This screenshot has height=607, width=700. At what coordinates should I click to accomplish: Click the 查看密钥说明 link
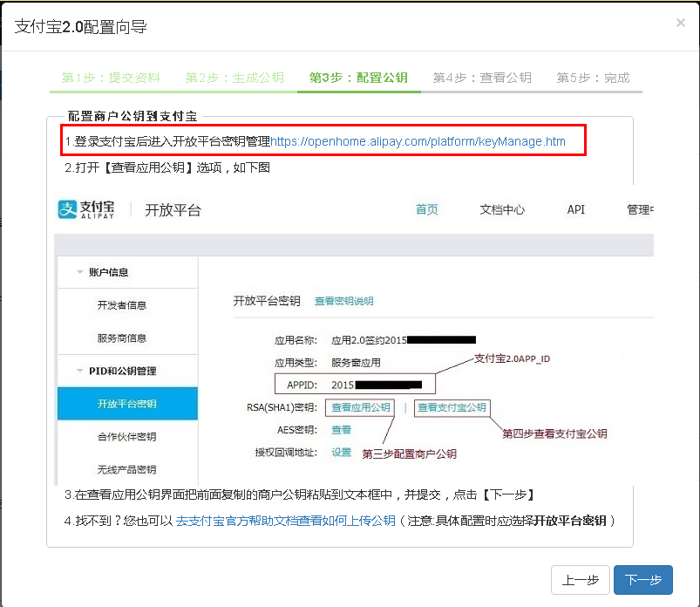tap(343, 301)
